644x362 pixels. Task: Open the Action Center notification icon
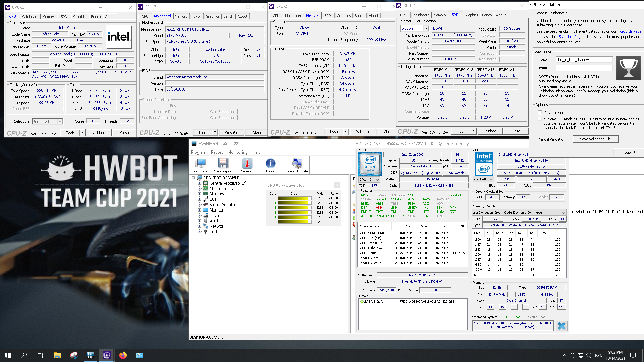[x=633, y=355]
